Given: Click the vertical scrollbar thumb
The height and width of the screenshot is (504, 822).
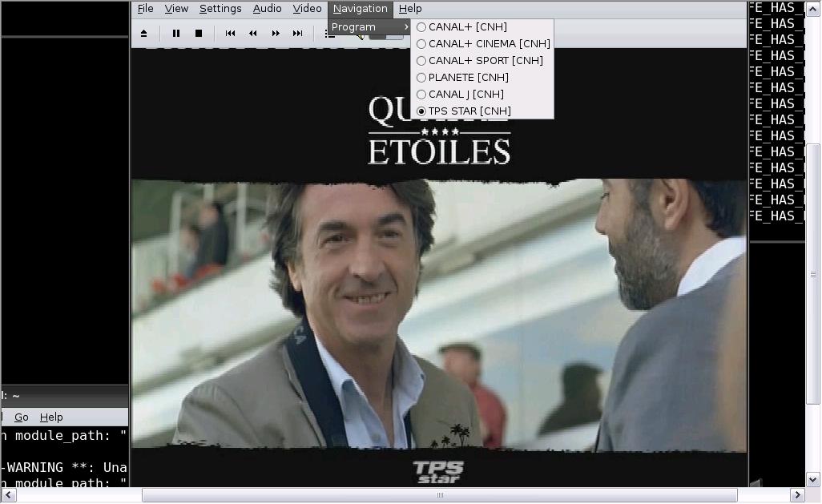Looking at the screenshot, I should (813, 274).
